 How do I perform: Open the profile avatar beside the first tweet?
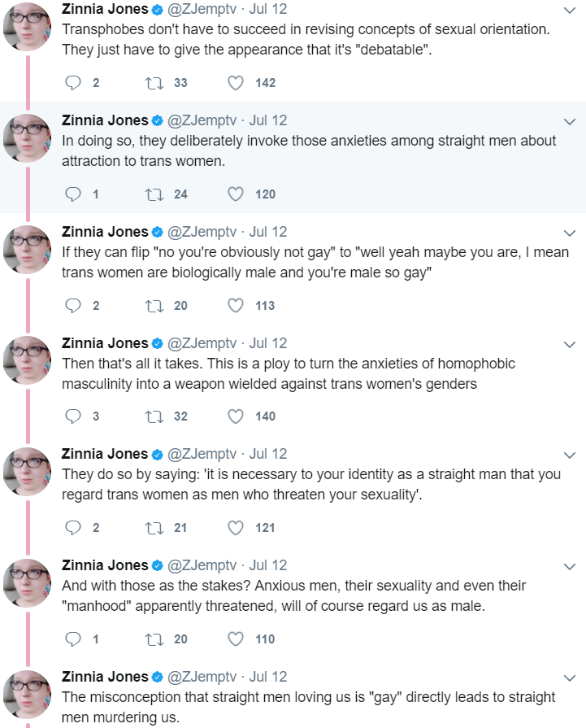pos(28,27)
